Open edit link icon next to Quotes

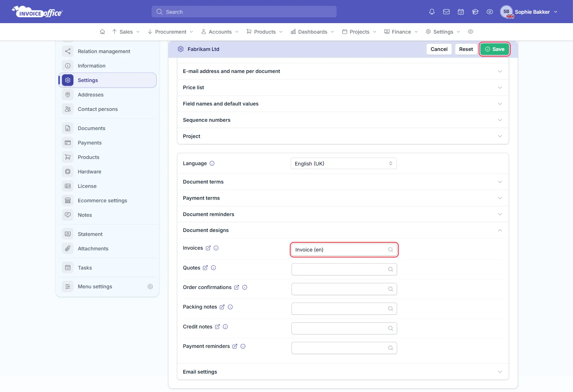[x=205, y=268]
